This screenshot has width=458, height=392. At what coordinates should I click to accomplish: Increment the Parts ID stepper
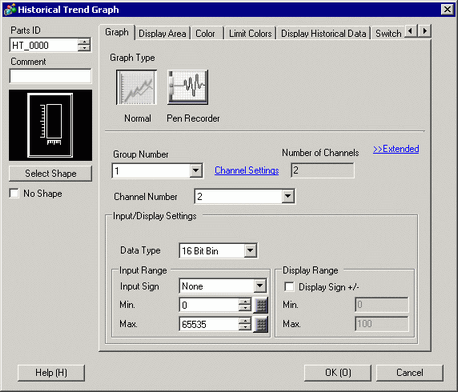[x=84, y=42]
